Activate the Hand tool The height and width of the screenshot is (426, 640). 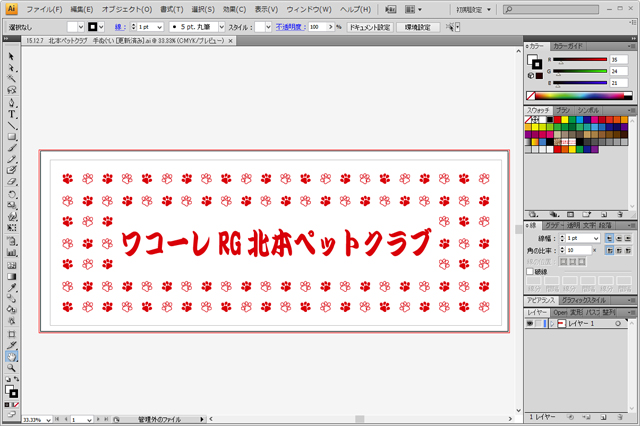(11, 356)
